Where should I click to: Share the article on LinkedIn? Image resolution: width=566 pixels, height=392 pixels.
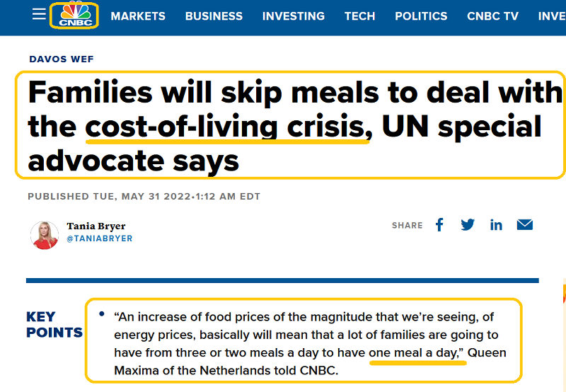[x=496, y=225]
